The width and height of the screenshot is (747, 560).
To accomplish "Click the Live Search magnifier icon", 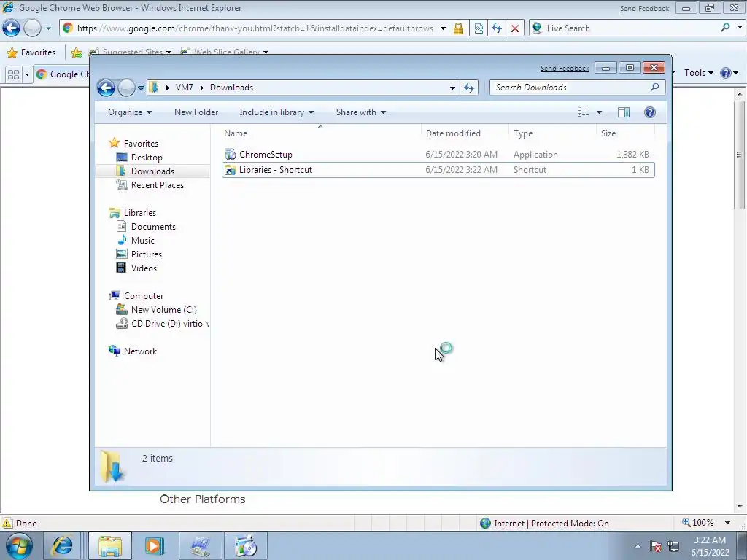I will click(725, 28).
